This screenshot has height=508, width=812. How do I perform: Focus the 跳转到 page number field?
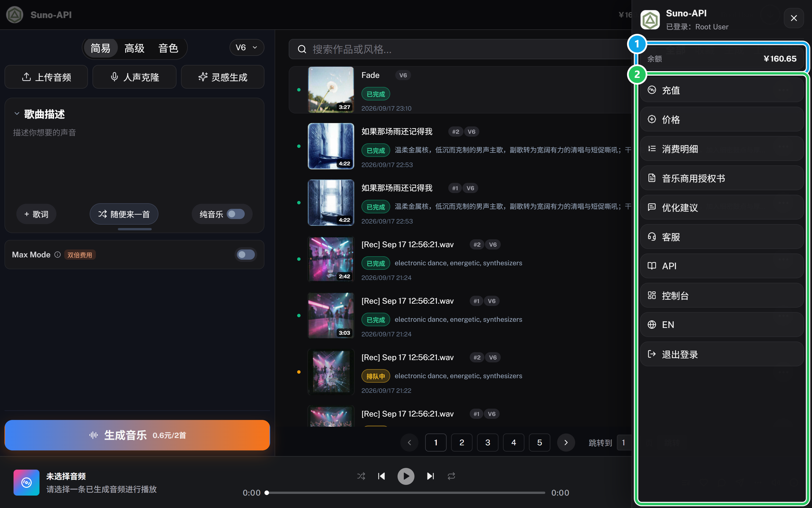point(625,443)
